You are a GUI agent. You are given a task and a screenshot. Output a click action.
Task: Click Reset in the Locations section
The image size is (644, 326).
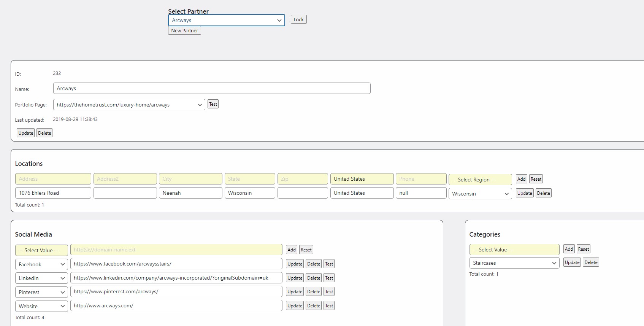coord(536,179)
